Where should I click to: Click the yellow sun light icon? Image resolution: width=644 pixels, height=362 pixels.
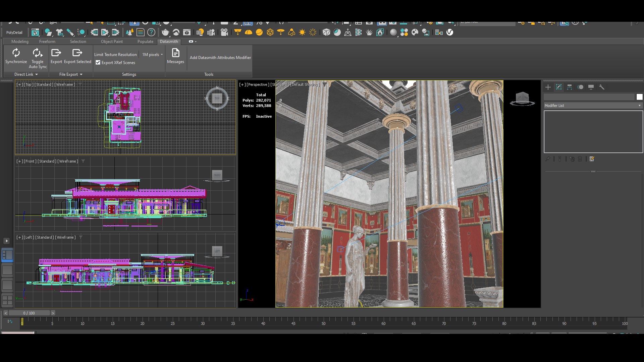[x=302, y=33]
